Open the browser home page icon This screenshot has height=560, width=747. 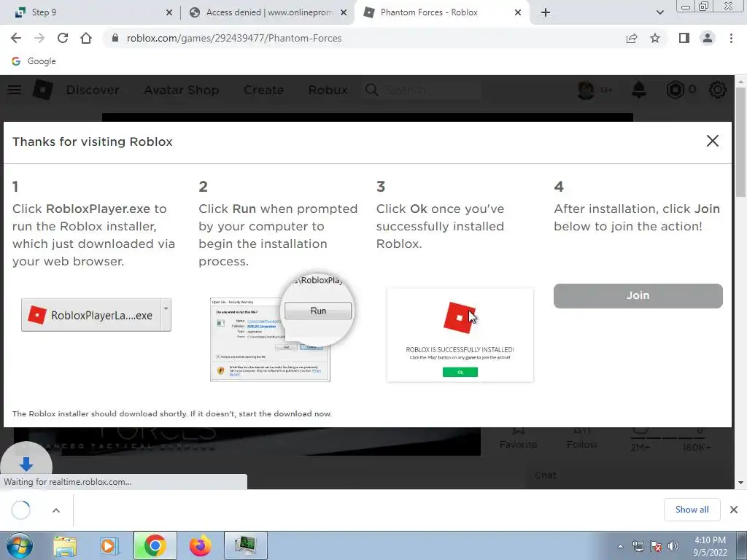point(86,38)
